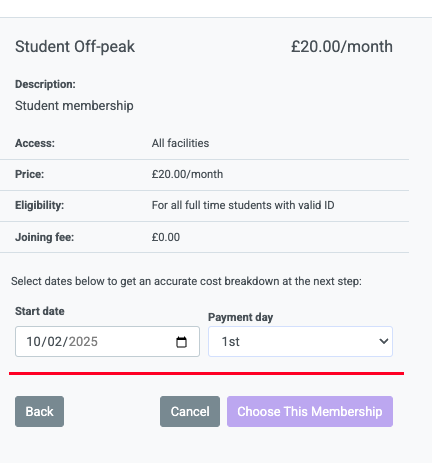The width and height of the screenshot is (432, 463).
Task: Go back with the Back button
Action: pyautogui.click(x=39, y=411)
